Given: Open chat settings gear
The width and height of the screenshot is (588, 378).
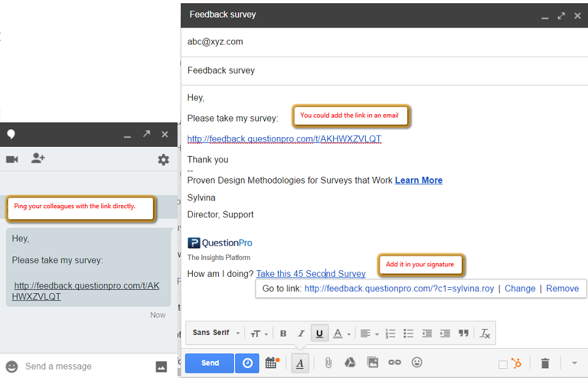Looking at the screenshot, I should (x=163, y=159).
